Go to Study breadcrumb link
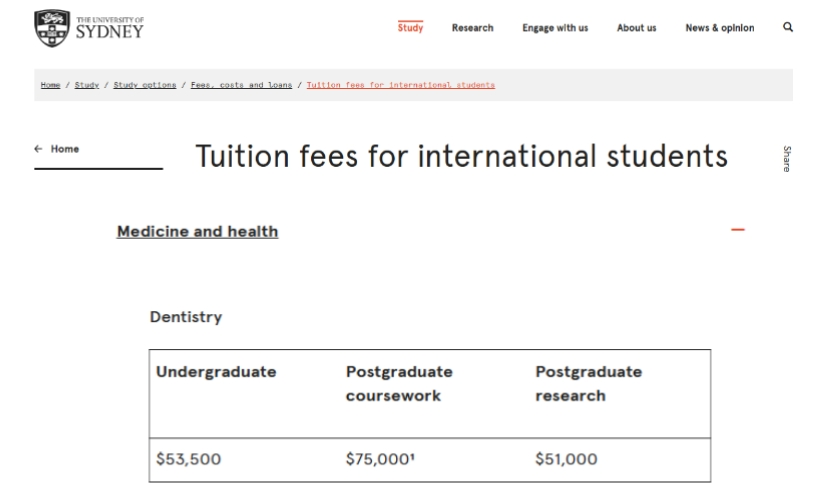 click(x=87, y=85)
